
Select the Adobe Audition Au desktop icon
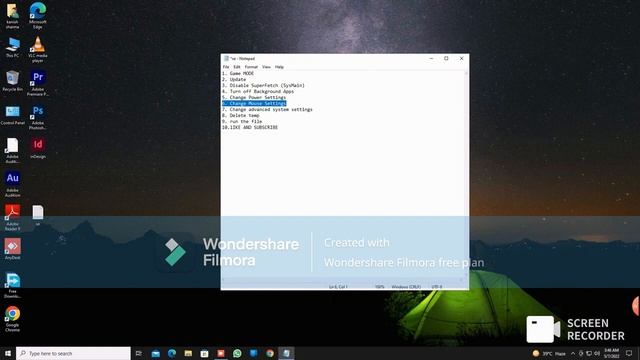pos(12,184)
